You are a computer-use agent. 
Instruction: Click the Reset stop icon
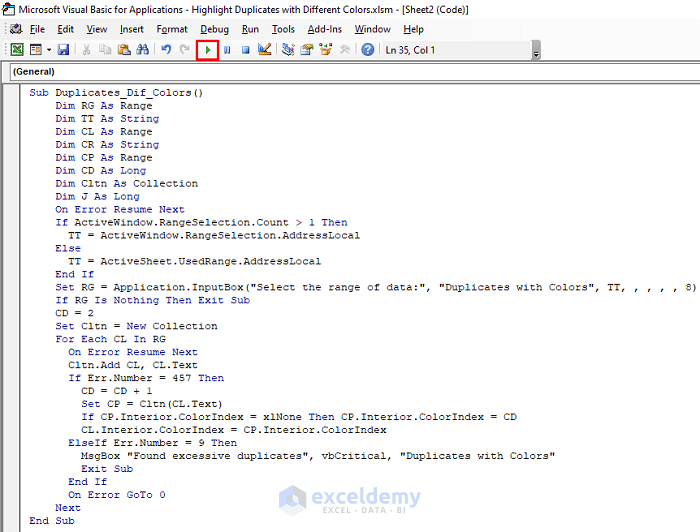tap(246, 50)
